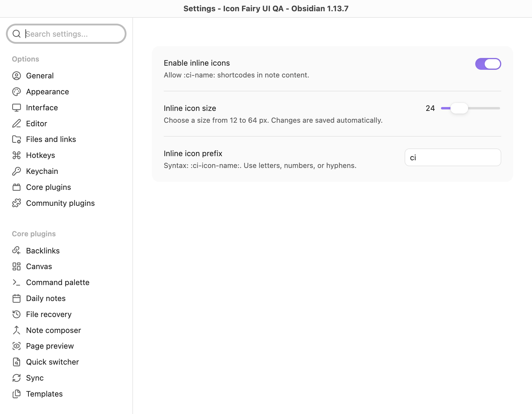Switch to the Editor settings tab
The width and height of the screenshot is (532, 414).
(66, 124)
